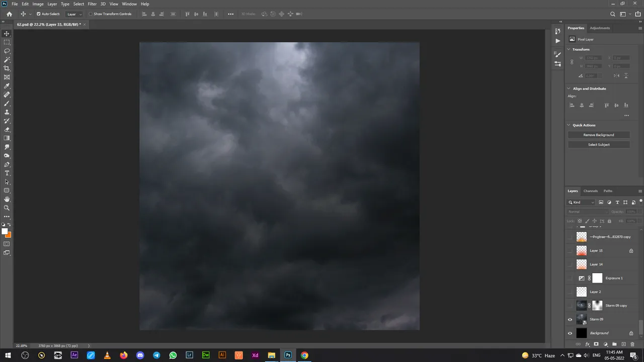This screenshot has width=644, height=362.
Task: Switch to the Paths tab
Action: coord(608,191)
